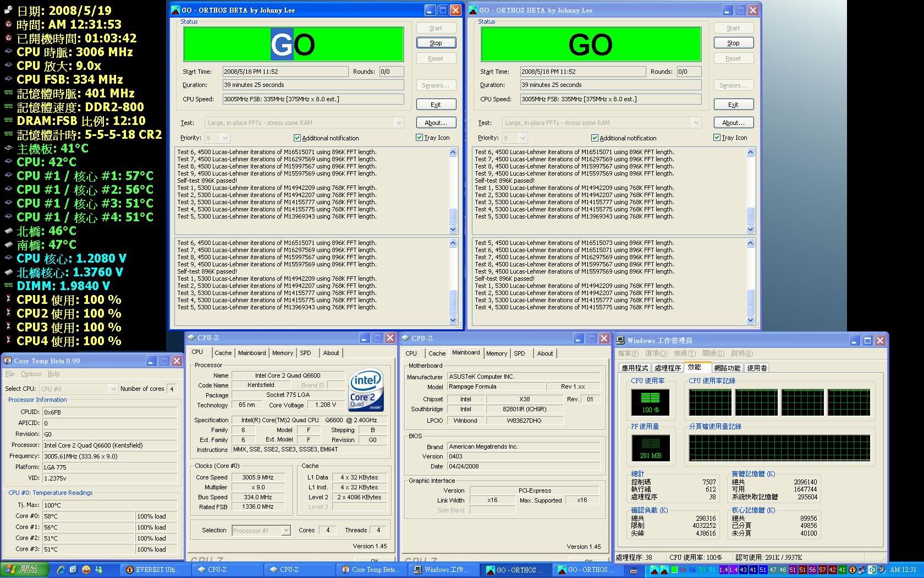Uncheck Tray Icon in right ORTHOS window

tap(717, 138)
